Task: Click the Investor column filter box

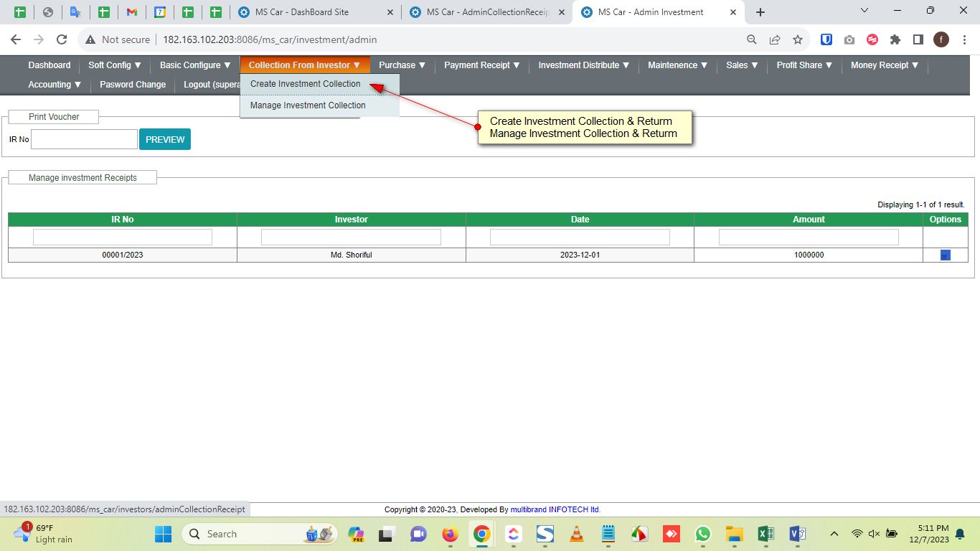Action: (351, 237)
